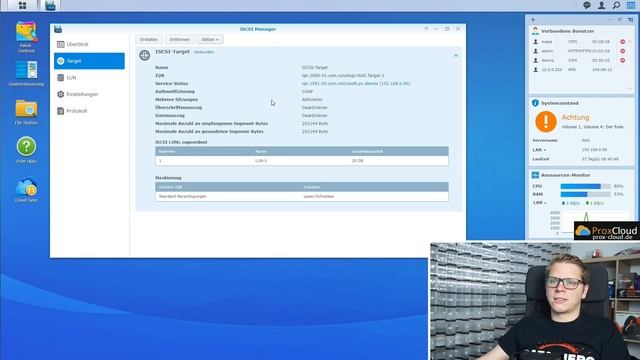Click the RAM usage bar

(x=585, y=194)
